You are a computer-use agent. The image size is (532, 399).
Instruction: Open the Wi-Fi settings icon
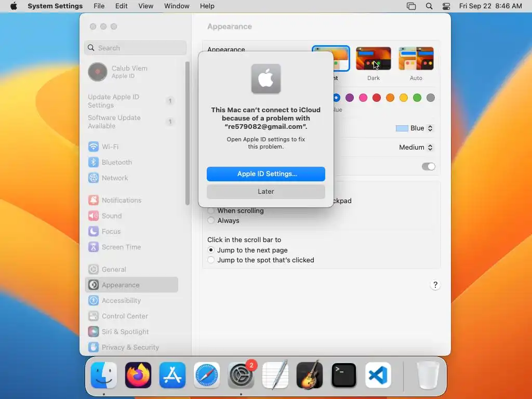(94, 147)
